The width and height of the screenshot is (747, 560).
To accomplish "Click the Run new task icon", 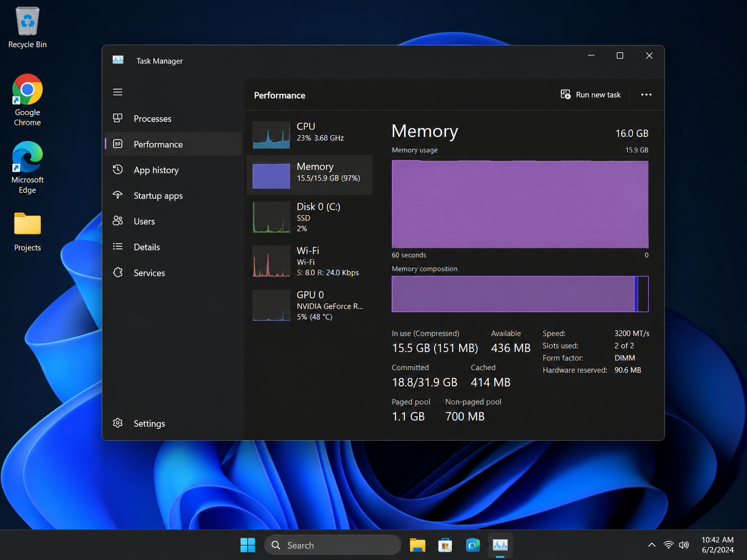I will pos(565,94).
